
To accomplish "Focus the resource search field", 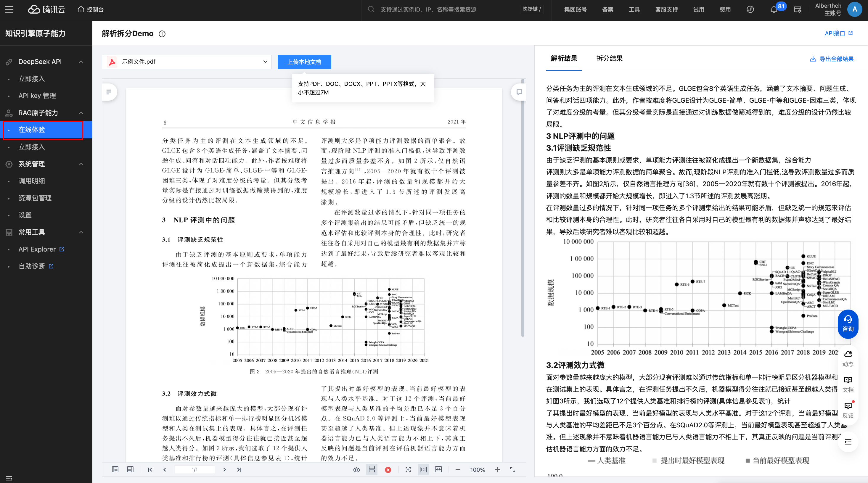I will point(441,9).
